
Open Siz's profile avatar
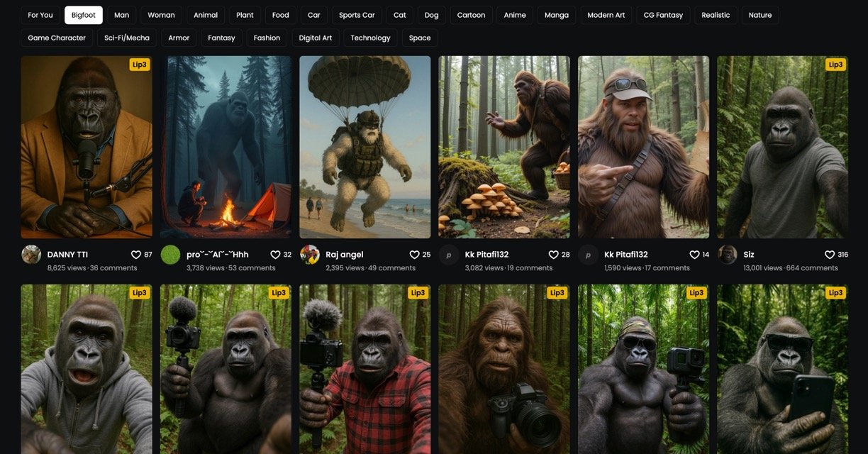728,255
